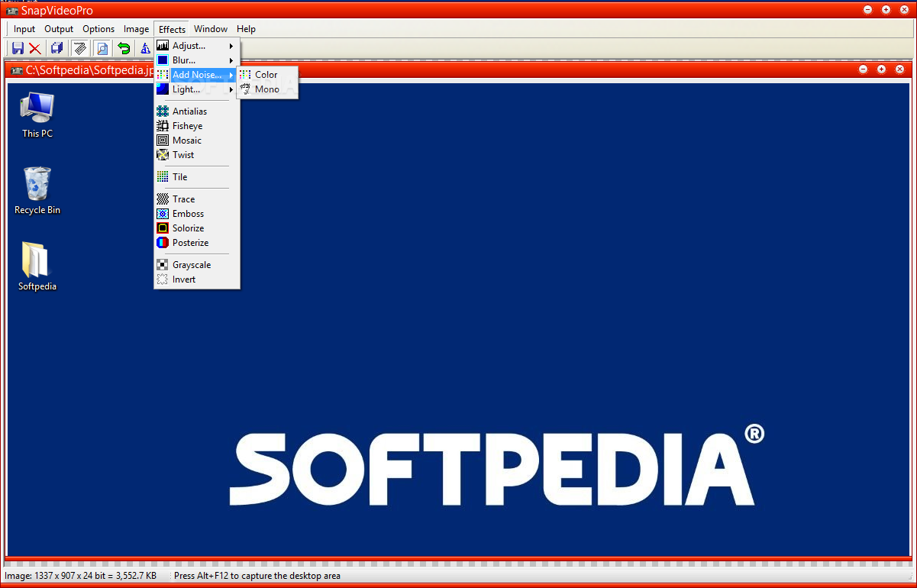Click the image size status text
917x588 pixels.
(81, 576)
